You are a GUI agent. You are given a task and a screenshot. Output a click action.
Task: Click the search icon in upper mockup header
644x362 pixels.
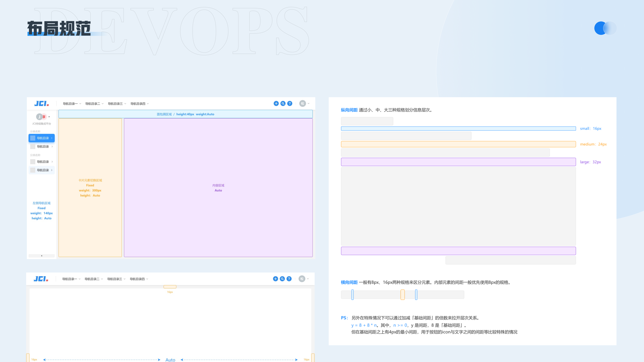pyautogui.click(x=283, y=103)
